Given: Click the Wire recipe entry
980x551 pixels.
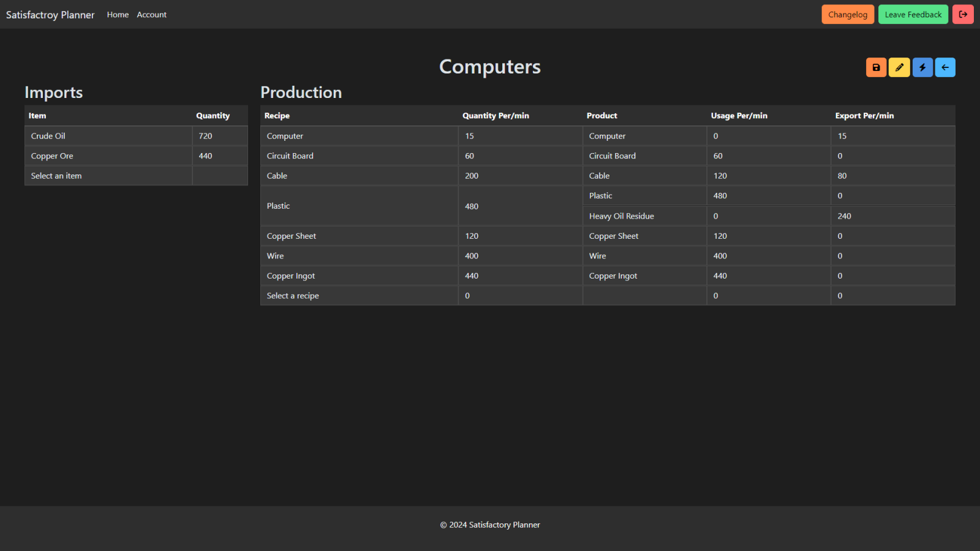Looking at the screenshot, I should [274, 255].
